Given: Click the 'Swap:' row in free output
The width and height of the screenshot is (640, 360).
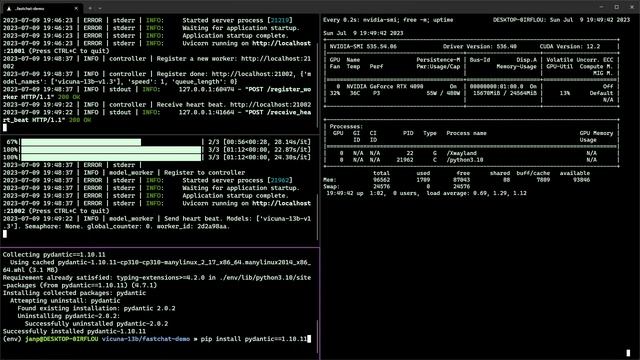Looking at the screenshot, I should click(x=396, y=187).
